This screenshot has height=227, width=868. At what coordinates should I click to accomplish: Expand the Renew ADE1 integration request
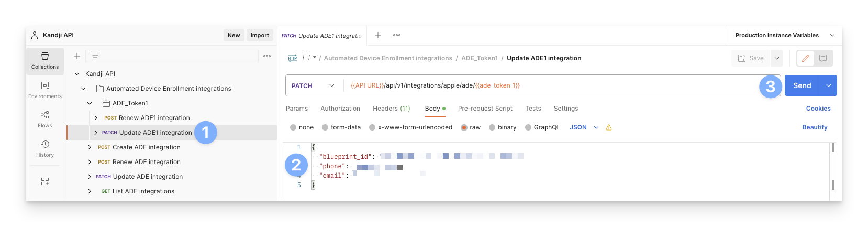click(x=96, y=118)
